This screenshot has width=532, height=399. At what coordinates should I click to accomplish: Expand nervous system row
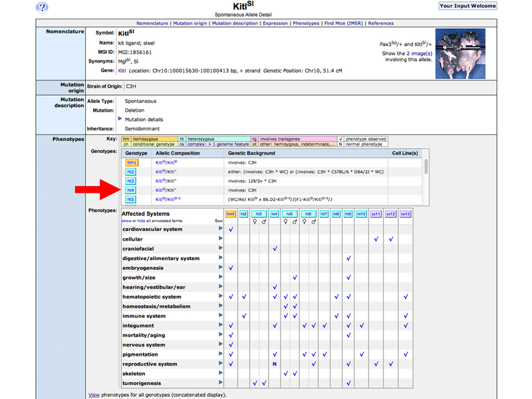(x=221, y=344)
